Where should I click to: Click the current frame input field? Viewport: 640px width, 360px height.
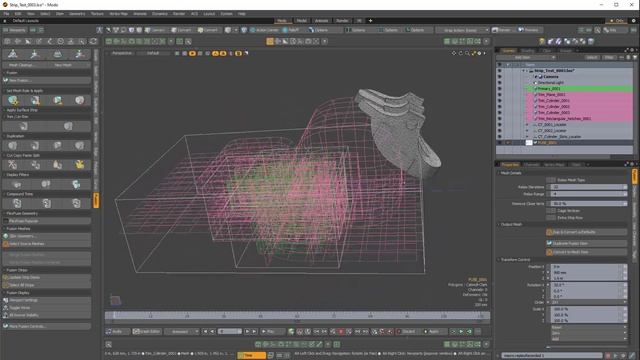(x=230, y=332)
